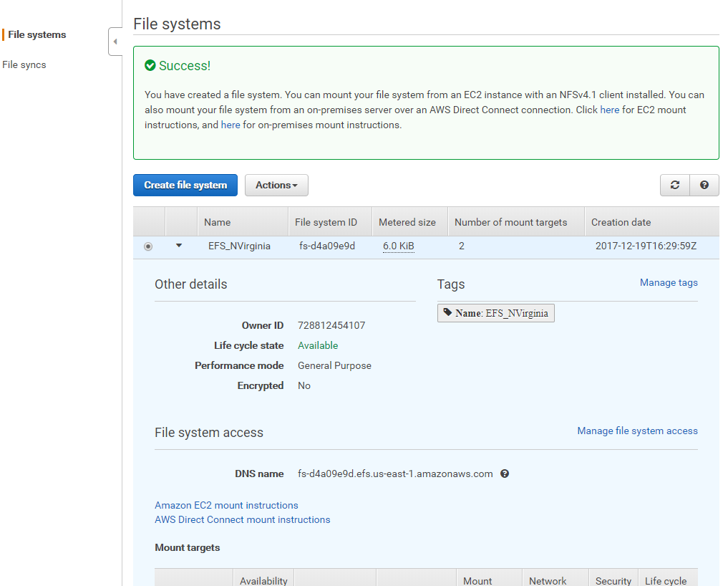
Task: Click Manage file system access link
Action: (x=637, y=431)
